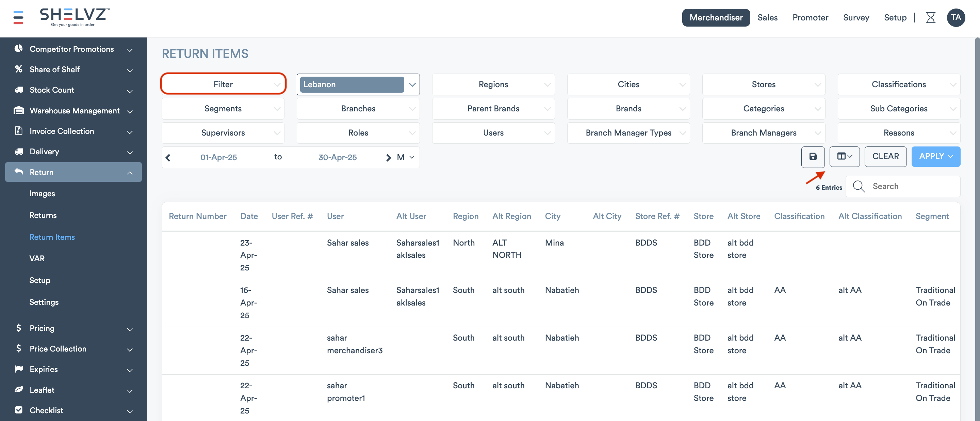Click the hourglass icon in header
The image size is (980, 421).
click(931, 17)
